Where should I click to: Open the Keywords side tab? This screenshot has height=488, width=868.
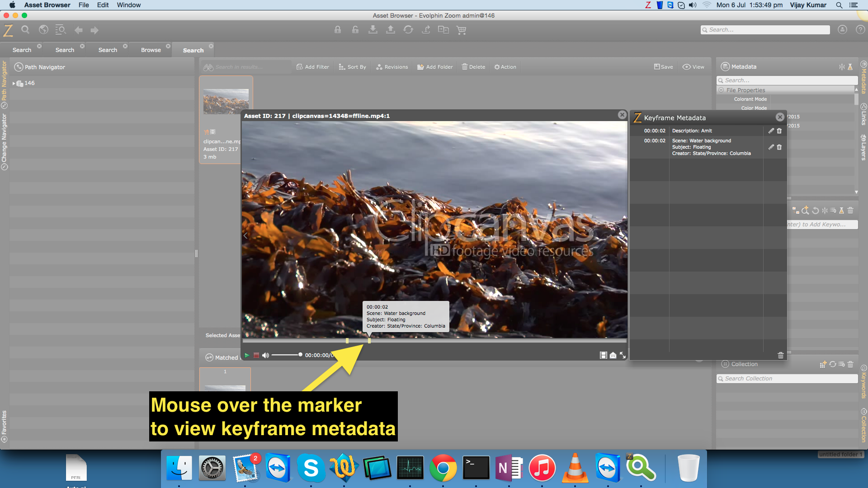click(863, 382)
